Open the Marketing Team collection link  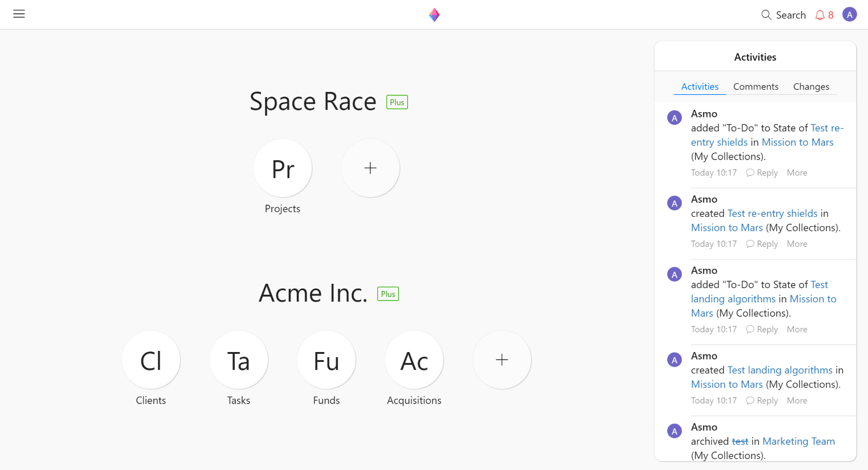click(799, 441)
